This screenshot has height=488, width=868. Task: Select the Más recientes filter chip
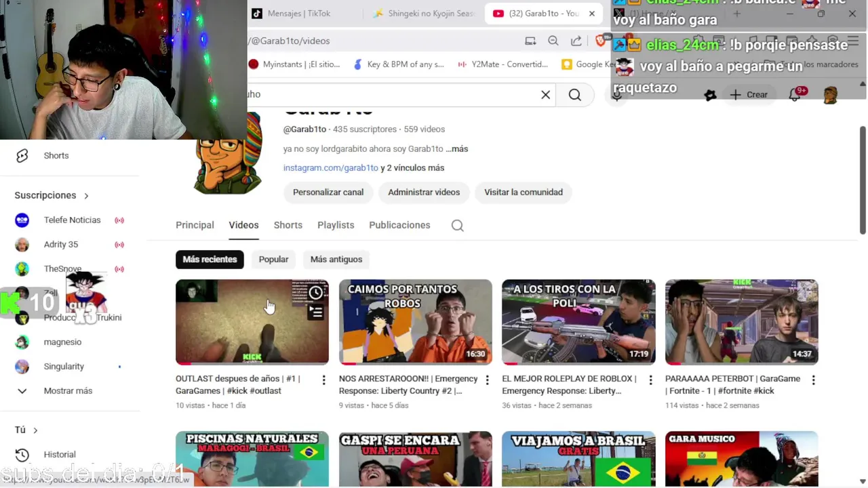click(210, 260)
